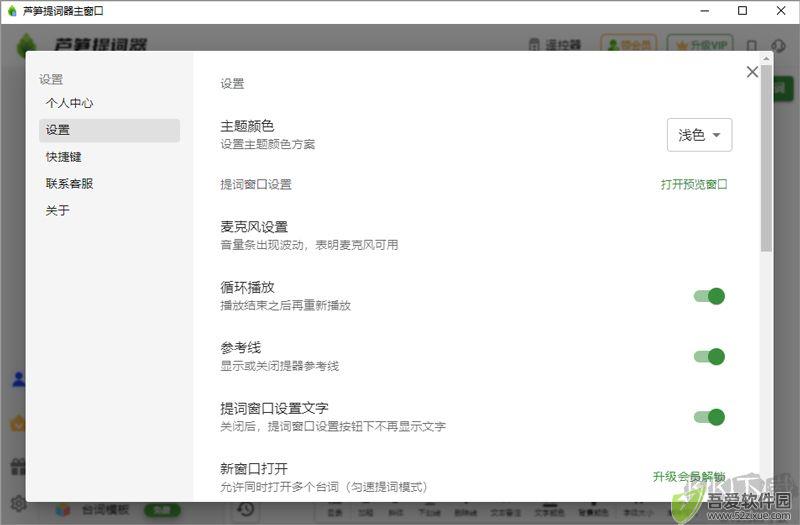Viewport: 800px width, 525px height.
Task: Click the 升级会员解锁 link
Action: (689, 477)
